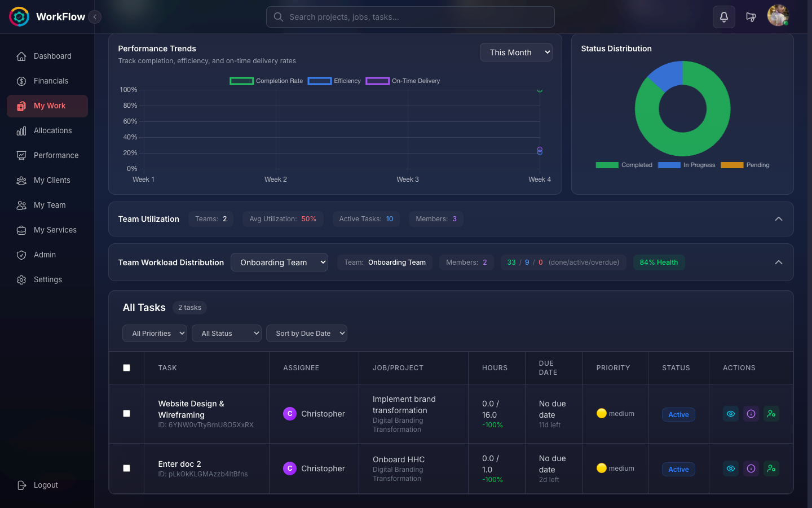Image resolution: width=812 pixels, height=508 pixels.
Task: Click the My Services briefcase icon
Action: point(21,230)
